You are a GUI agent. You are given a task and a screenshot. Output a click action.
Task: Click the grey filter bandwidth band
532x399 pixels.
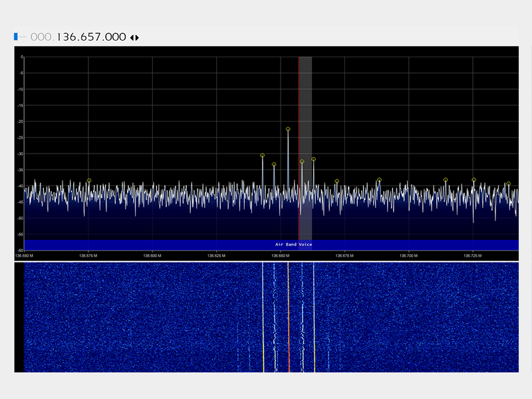pyautogui.click(x=306, y=100)
